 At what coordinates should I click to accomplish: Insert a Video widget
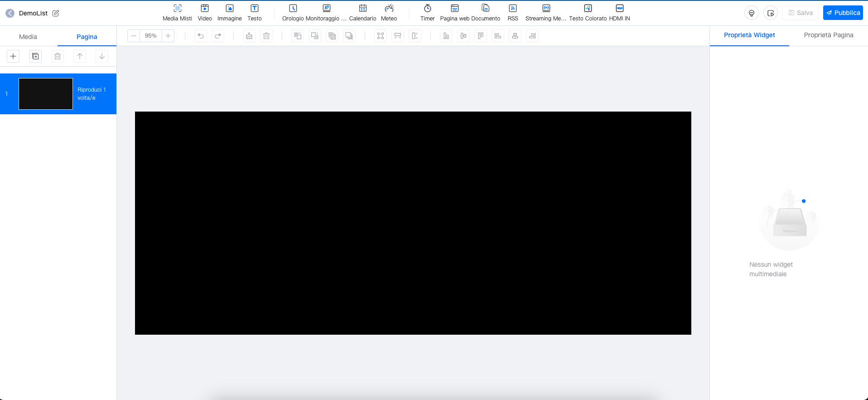[x=205, y=13]
